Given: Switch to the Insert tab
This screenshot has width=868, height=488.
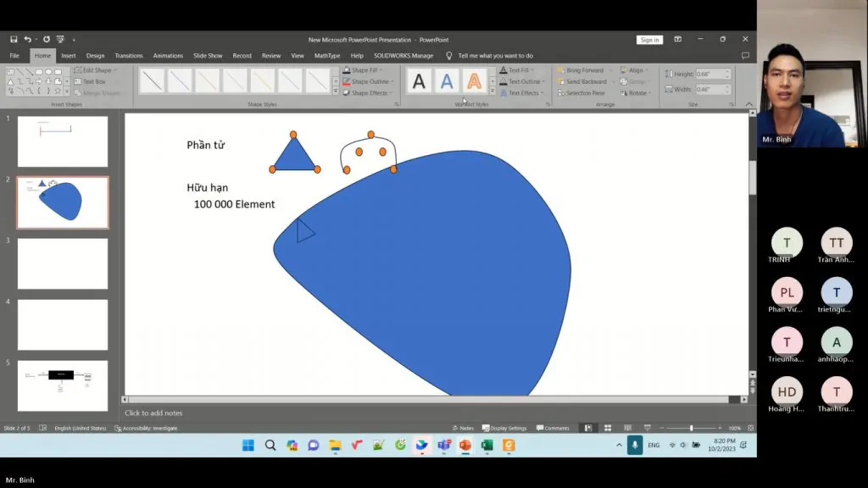Looking at the screenshot, I should coord(69,56).
